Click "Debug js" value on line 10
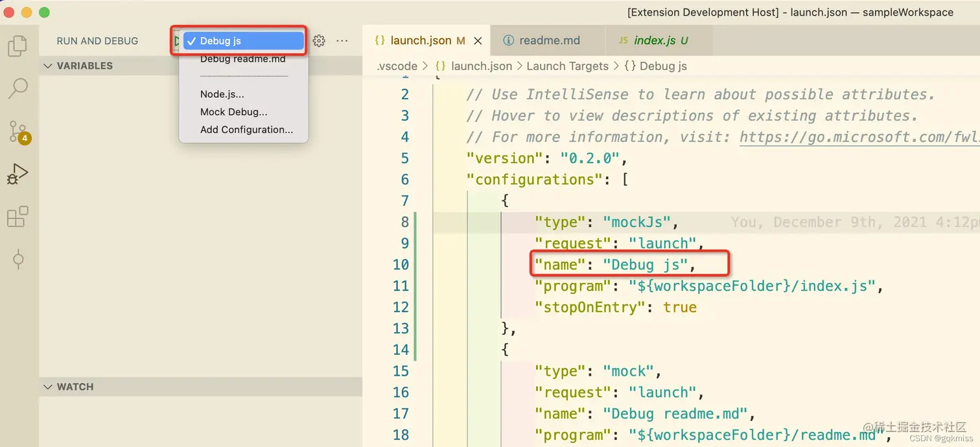The width and height of the screenshot is (980, 447). coord(645,265)
